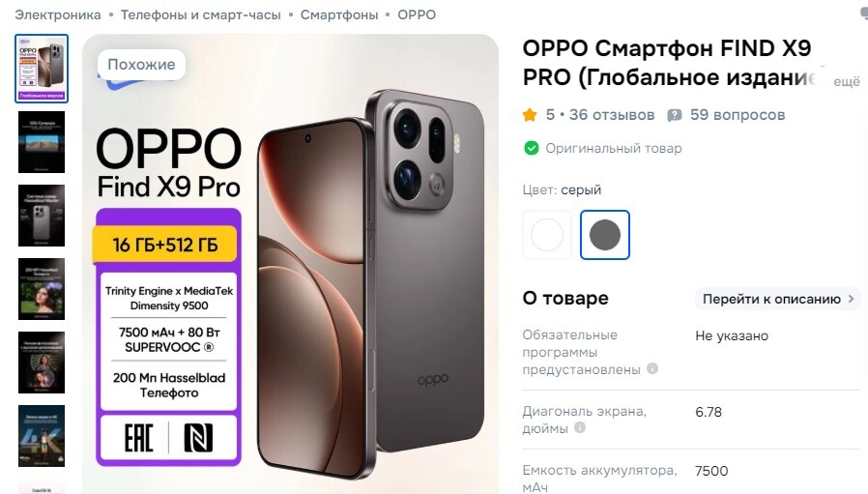
Task: Select the gray color swatch
Action: pyautogui.click(x=605, y=235)
